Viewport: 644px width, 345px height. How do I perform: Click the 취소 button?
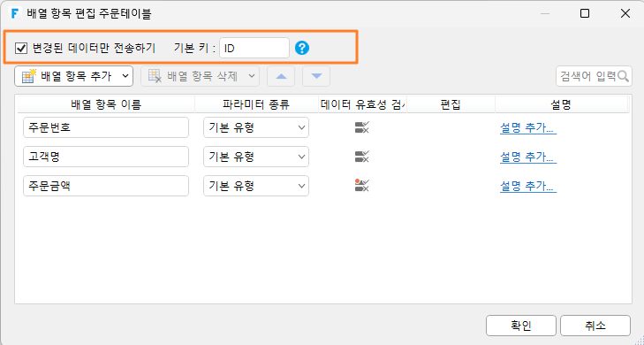click(x=595, y=326)
